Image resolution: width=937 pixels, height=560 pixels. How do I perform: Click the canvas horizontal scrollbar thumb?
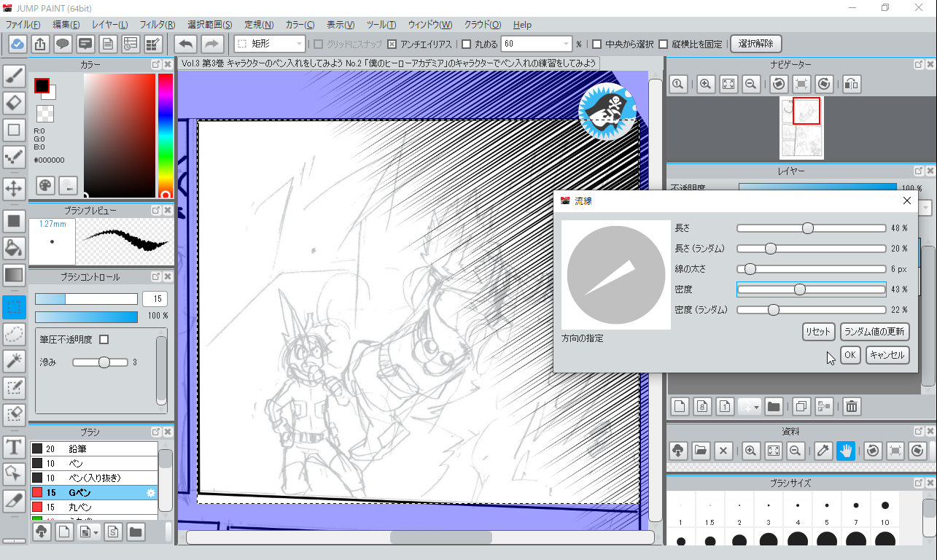441,537
